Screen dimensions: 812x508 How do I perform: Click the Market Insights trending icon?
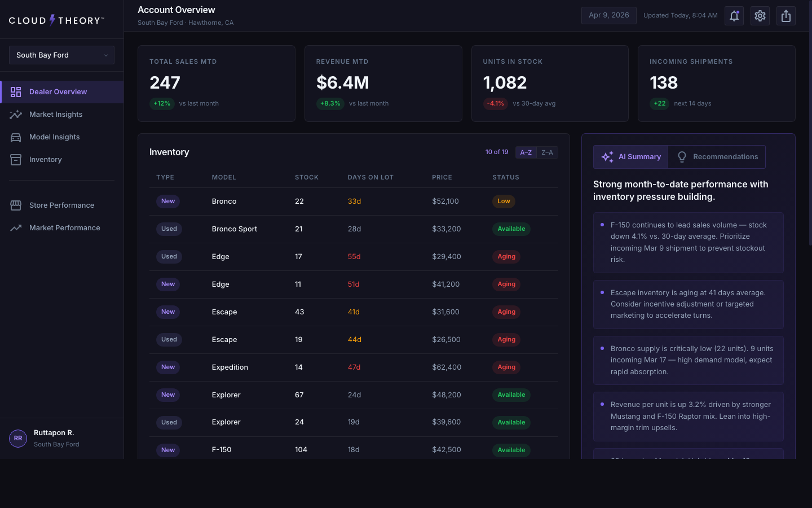(16, 114)
